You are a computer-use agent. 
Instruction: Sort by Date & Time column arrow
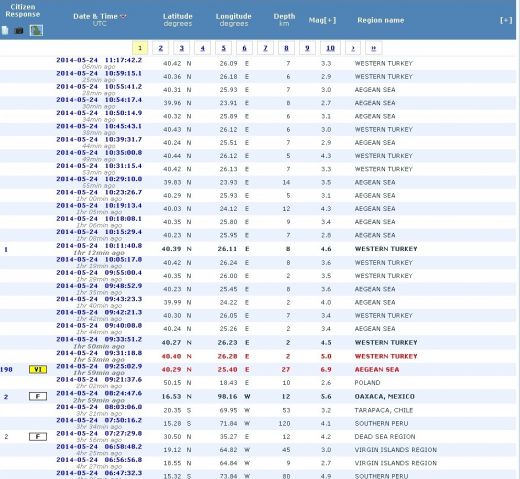point(123,16)
